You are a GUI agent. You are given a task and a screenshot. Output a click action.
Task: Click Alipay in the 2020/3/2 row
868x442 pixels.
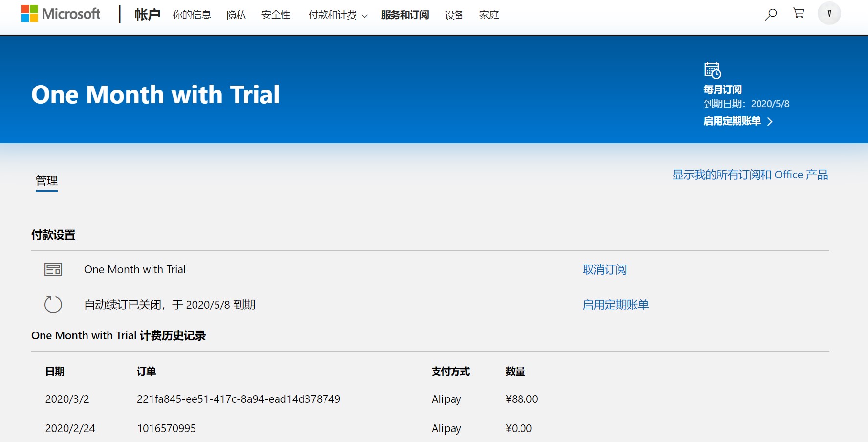(x=446, y=399)
